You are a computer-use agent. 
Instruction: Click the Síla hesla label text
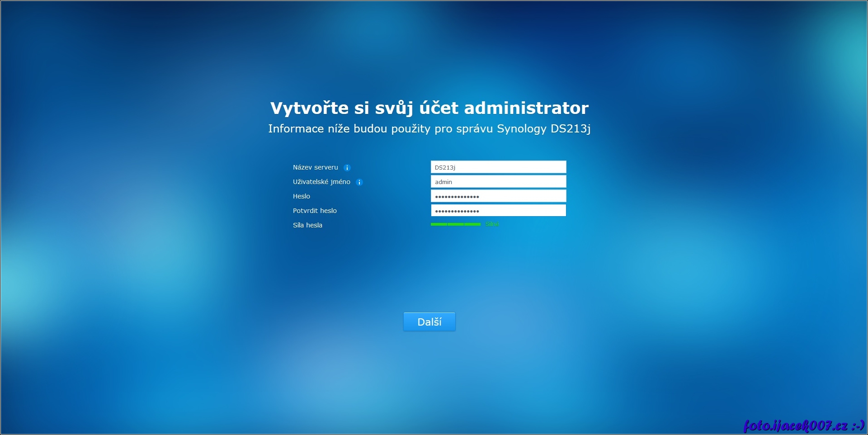(x=307, y=225)
